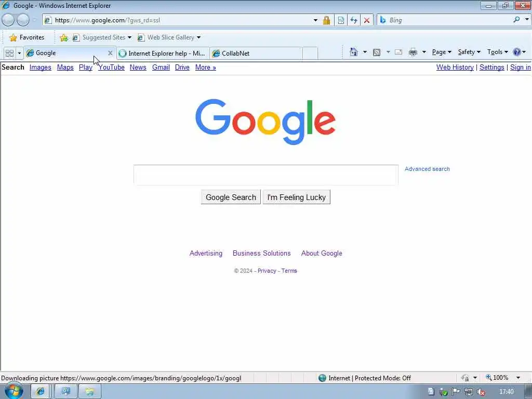Open the Advertising link
The width and height of the screenshot is (532, 399).
206,253
